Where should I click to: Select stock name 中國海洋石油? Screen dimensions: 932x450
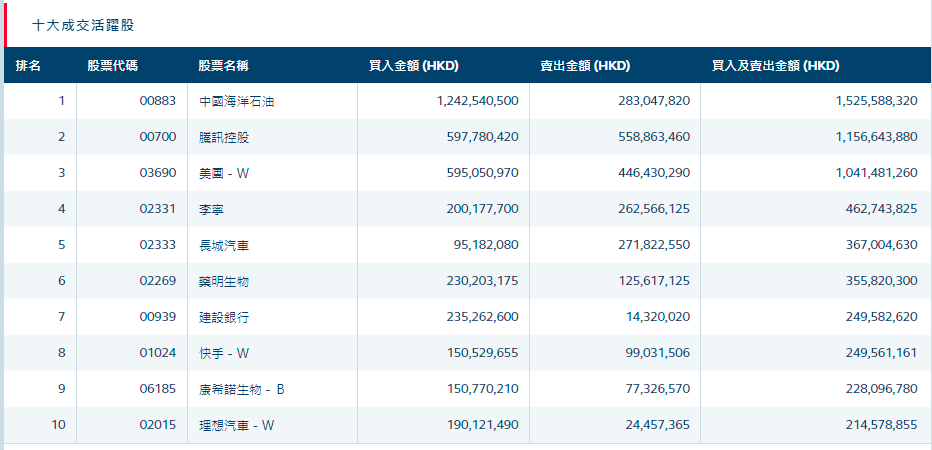point(237,101)
